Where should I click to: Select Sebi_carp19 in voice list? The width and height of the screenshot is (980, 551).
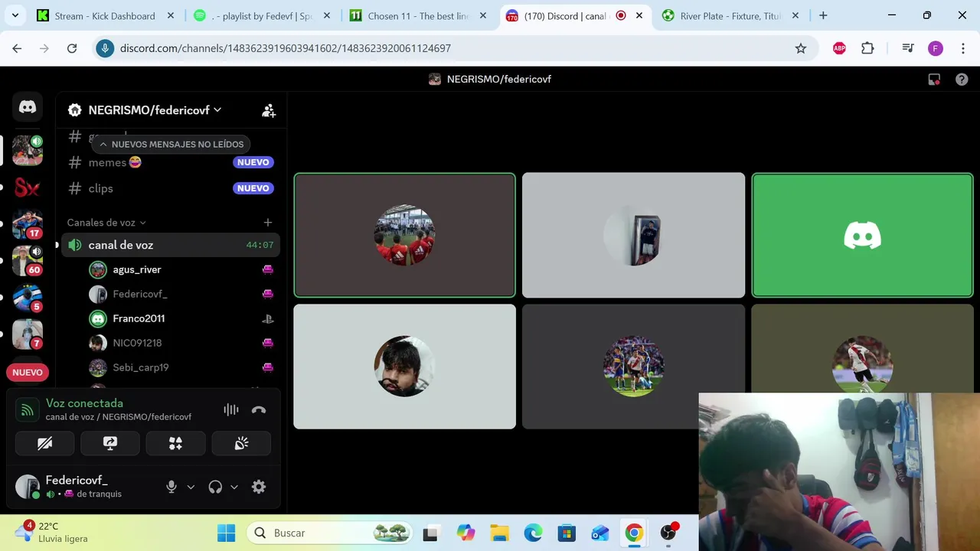click(180, 367)
